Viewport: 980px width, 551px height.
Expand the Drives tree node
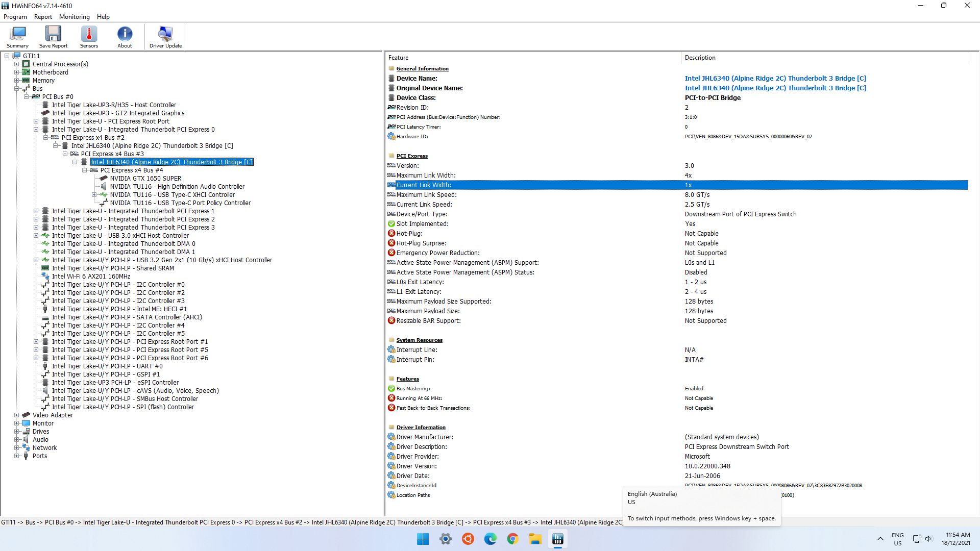click(x=16, y=432)
